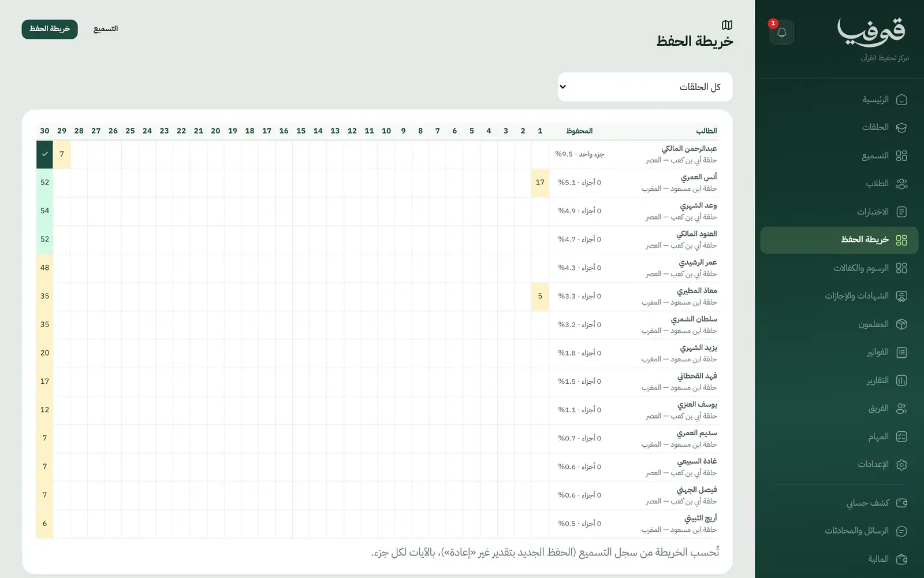Click the الرسائل والمحادثات chat icon

901,531
